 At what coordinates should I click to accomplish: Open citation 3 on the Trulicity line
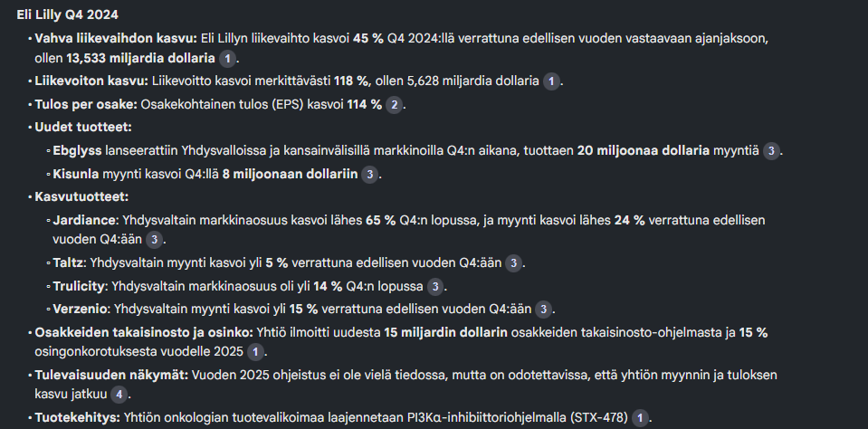(435, 287)
